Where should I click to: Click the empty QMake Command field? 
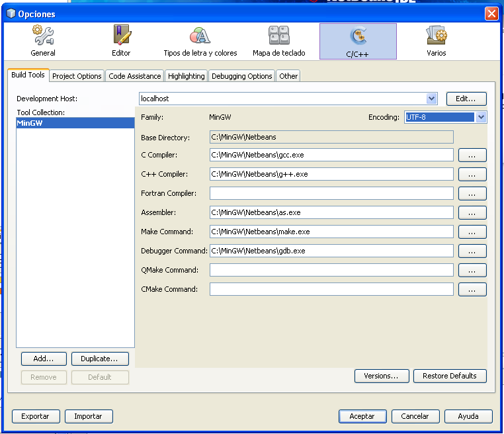331,270
